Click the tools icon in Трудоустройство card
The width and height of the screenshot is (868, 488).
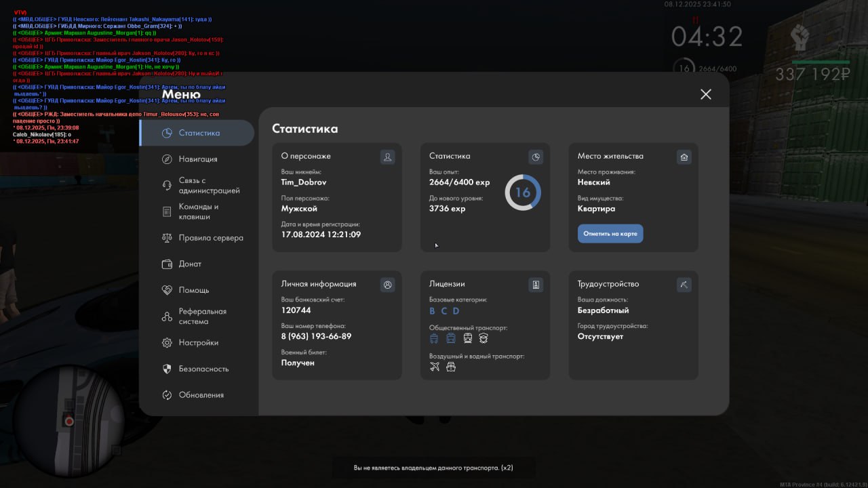pos(684,285)
